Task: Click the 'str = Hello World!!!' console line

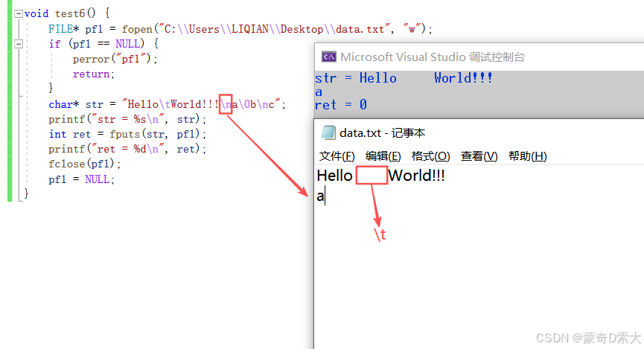Action: [404, 78]
